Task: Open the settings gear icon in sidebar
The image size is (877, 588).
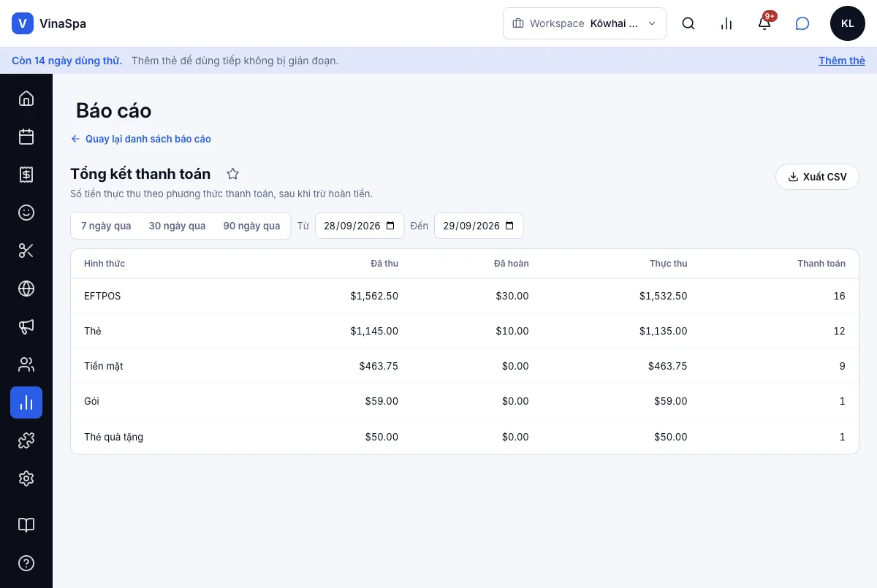Action: tap(26, 478)
